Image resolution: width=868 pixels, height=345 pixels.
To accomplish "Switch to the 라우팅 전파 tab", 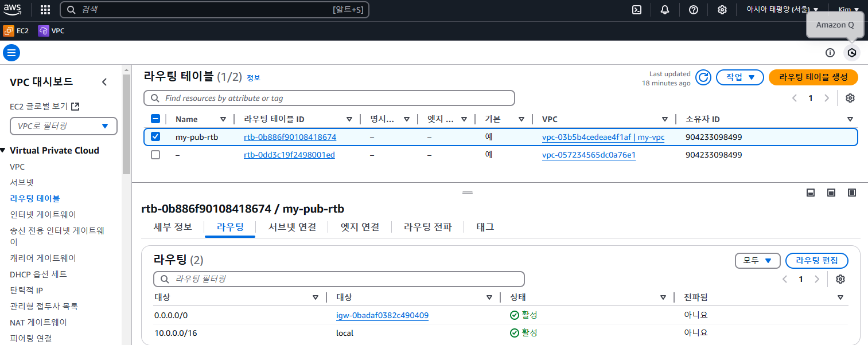I will (427, 227).
